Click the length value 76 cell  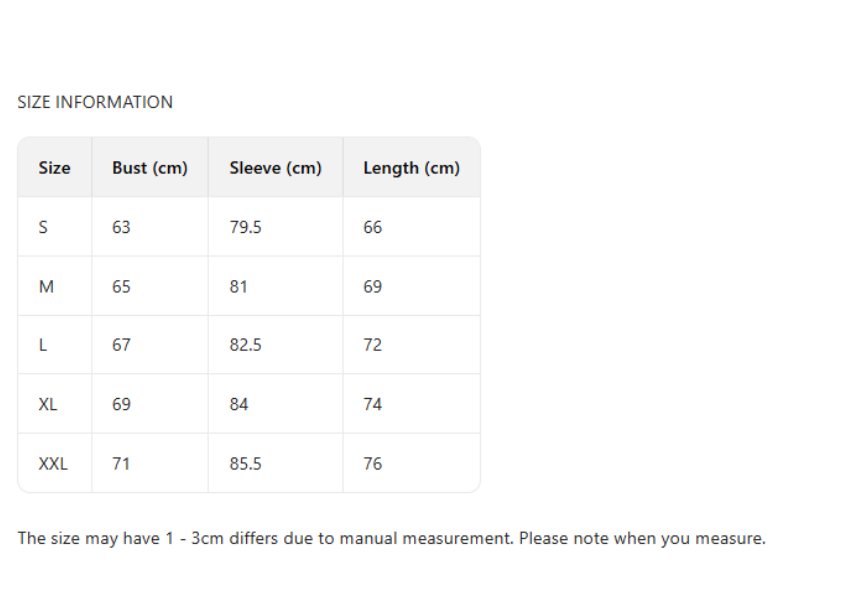click(x=372, y=464)
